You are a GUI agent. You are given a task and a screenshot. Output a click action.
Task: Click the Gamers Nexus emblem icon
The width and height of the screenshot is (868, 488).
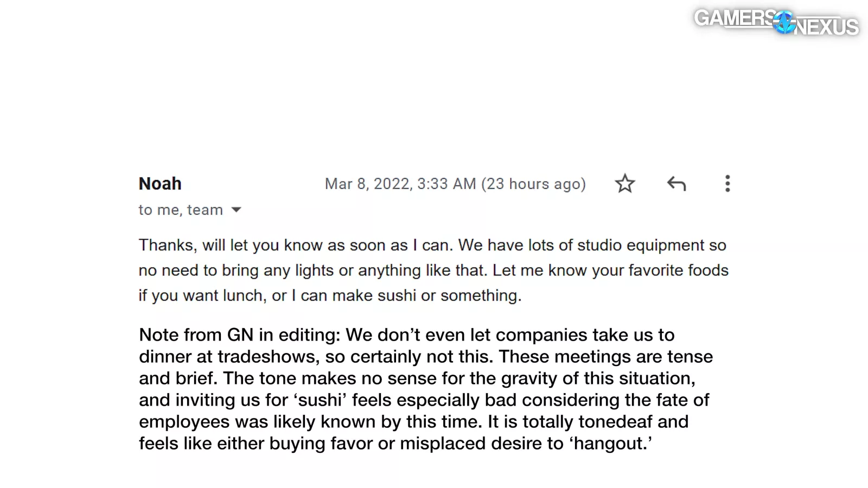coord(784,23)
